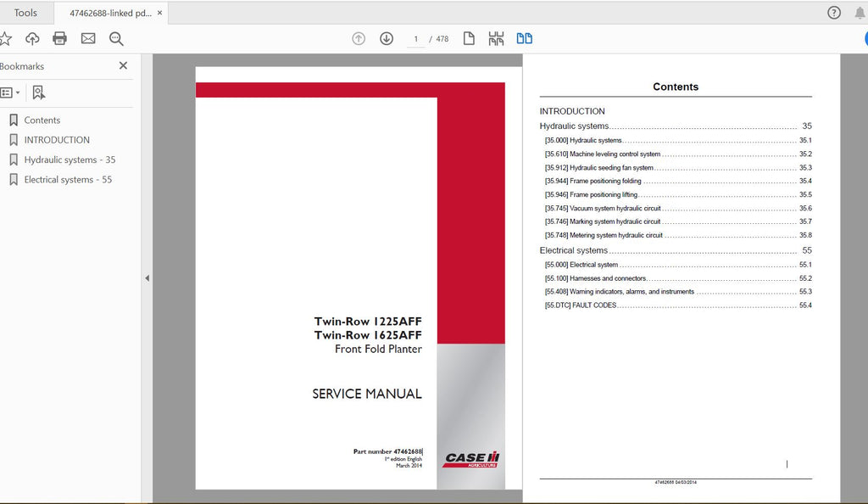This screenshot has height=504, width=868.
Task: Open the INTRODUCTION bookmark
Action: [x=57, y=140]
